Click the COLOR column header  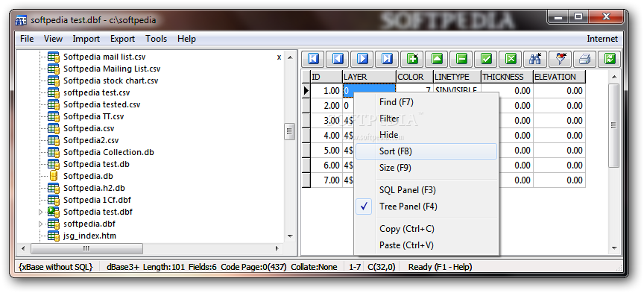(x=415, y=77)
